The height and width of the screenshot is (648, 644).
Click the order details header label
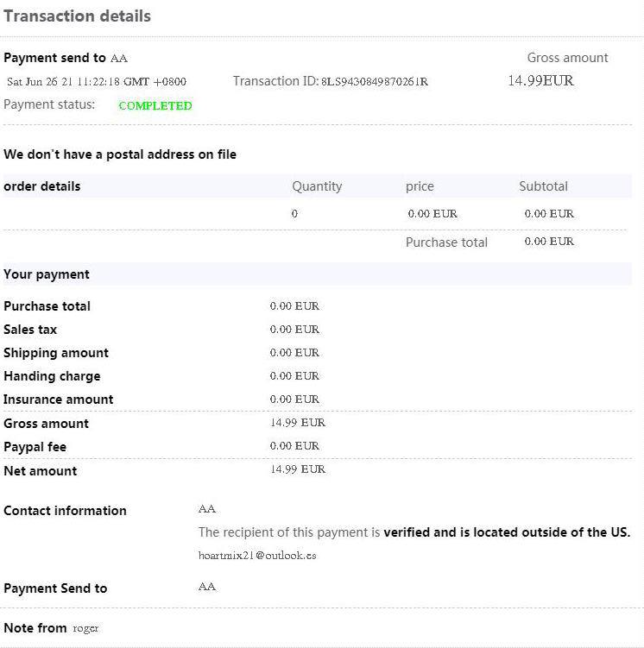(x=42, y=186)
